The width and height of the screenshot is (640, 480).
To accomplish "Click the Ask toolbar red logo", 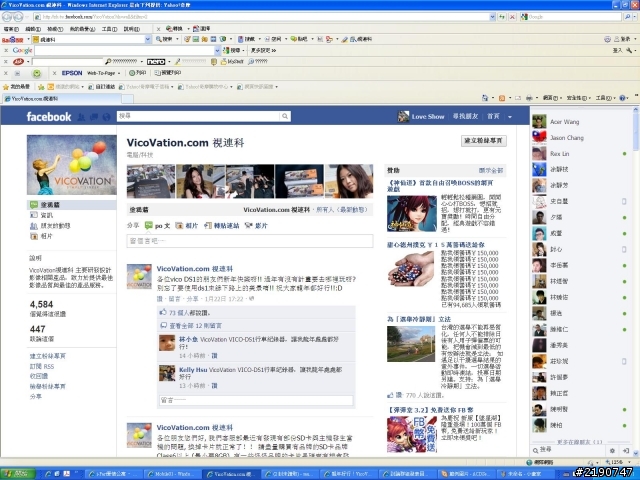I will click(x=18, y=62).
